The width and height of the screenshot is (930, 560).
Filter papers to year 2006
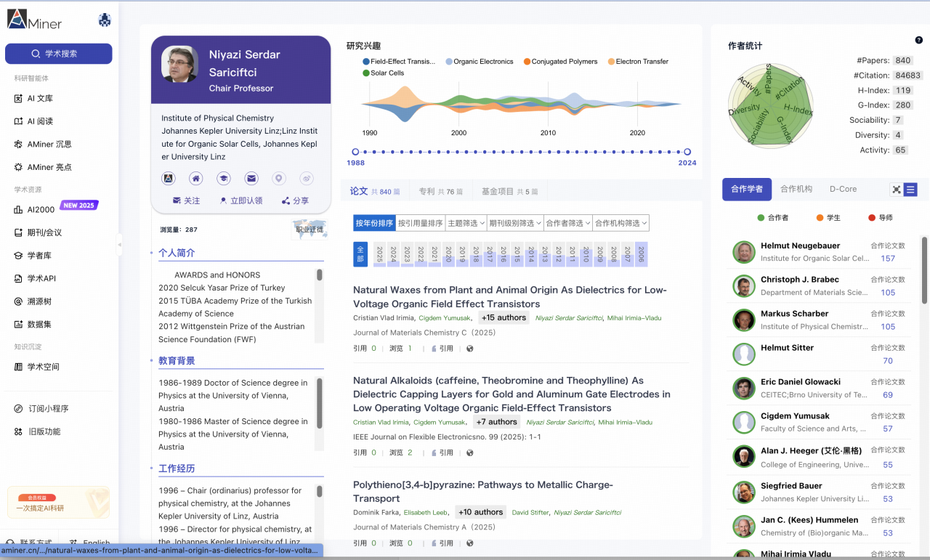click(x=641, y=253)
